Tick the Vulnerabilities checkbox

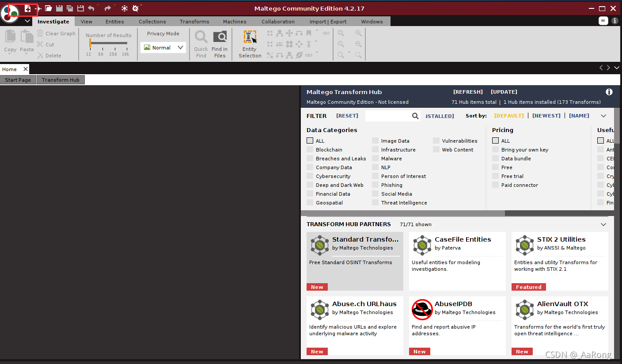click(436, 140)
